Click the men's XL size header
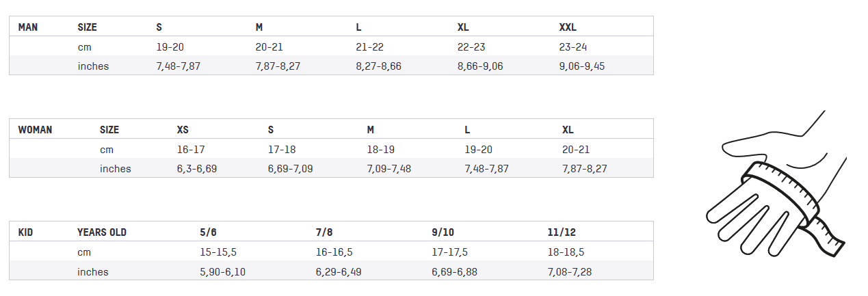Image resolution: width=868 pixels, height=296 pixels. (463, 27)
